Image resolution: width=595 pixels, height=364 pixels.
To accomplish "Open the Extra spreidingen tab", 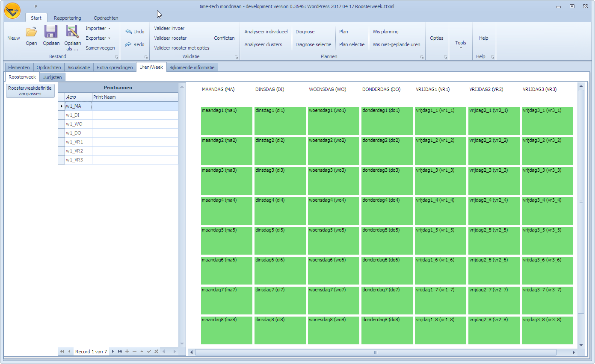I will click(x=115, y=68).
